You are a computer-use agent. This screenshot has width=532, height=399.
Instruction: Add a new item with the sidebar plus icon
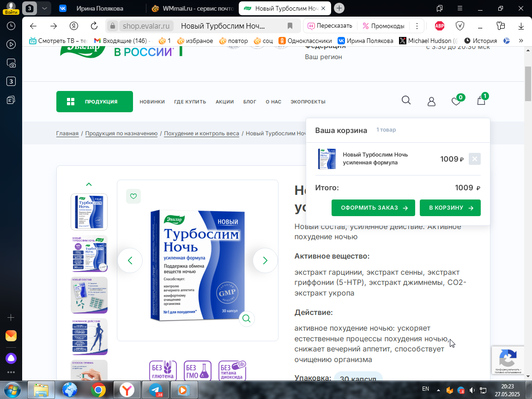[x=11, y=318]
